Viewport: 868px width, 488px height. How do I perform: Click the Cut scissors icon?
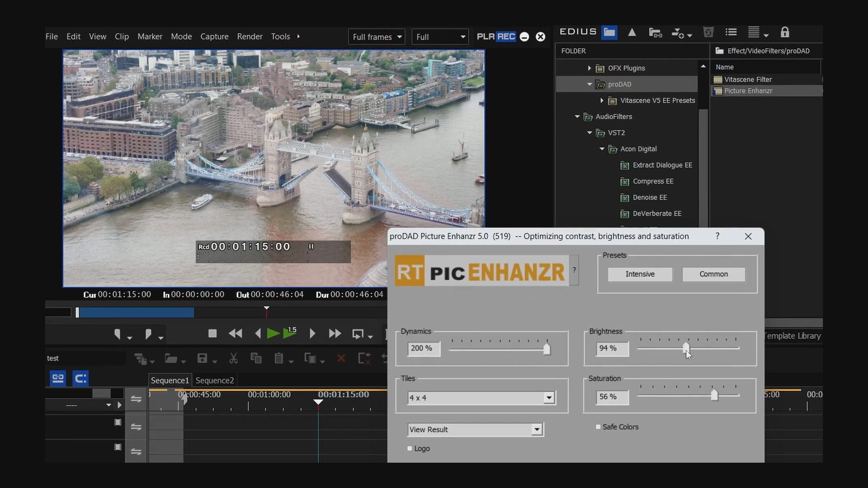click(x=233, y=359)
